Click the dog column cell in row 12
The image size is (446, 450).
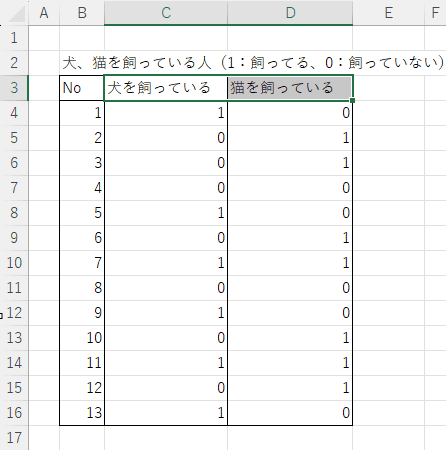click(166, 313)
